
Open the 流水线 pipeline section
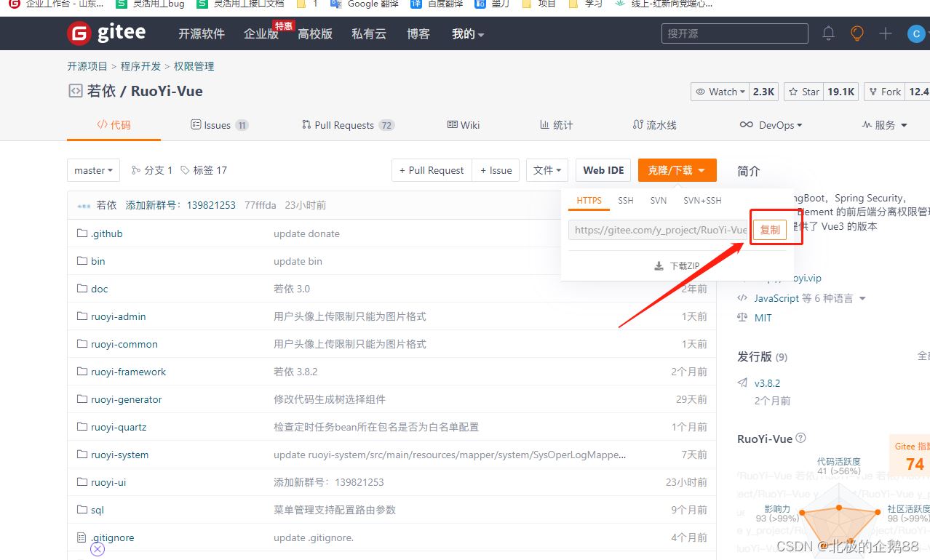(653, 124)
